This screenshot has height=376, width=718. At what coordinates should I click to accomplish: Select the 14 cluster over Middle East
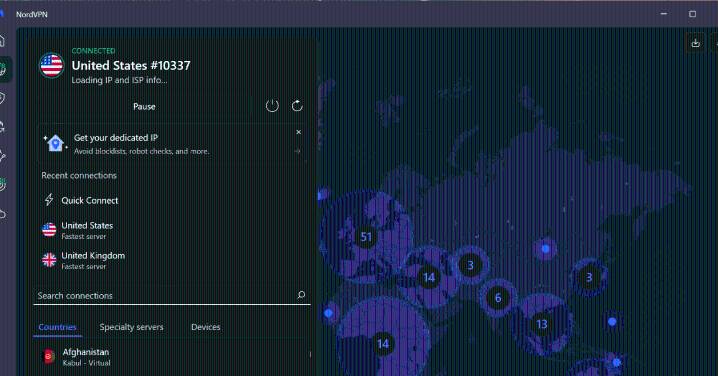429,277
